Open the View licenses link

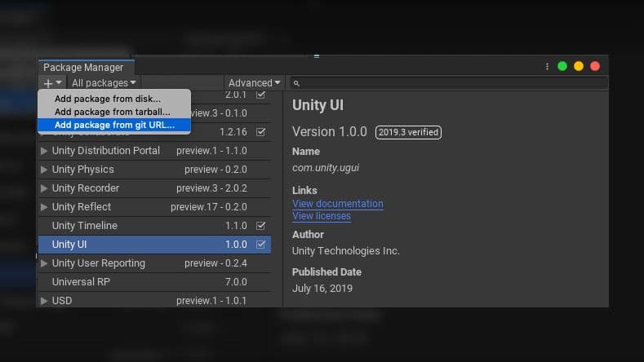click(x=322, y=216)
